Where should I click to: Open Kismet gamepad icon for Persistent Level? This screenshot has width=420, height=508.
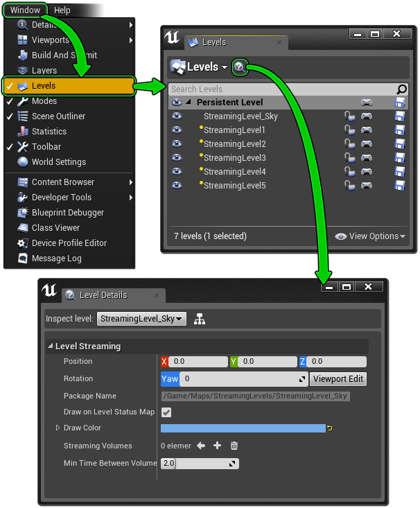[367, 103]
